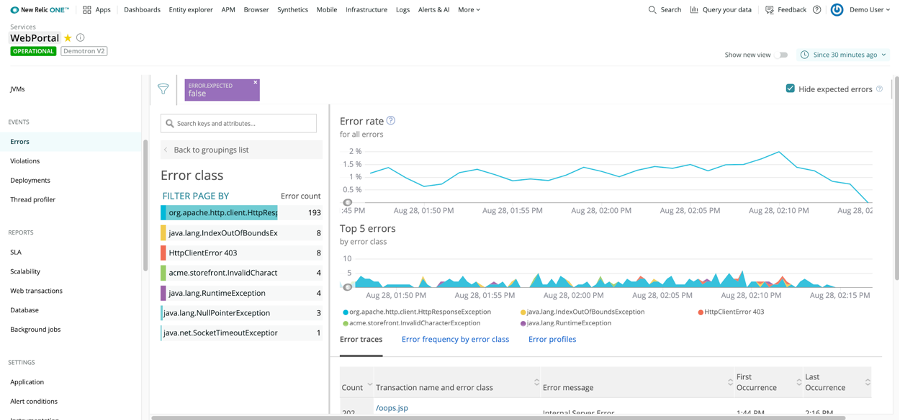Toggle the Show new view switch
The width and height of the screenshot is (899, 420).
click(x=781, y=55)
